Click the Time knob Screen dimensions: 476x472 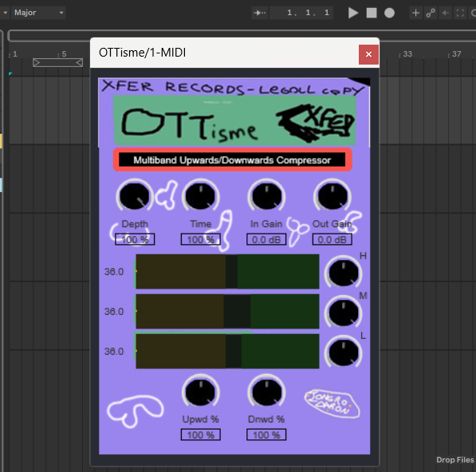(200, 196)
